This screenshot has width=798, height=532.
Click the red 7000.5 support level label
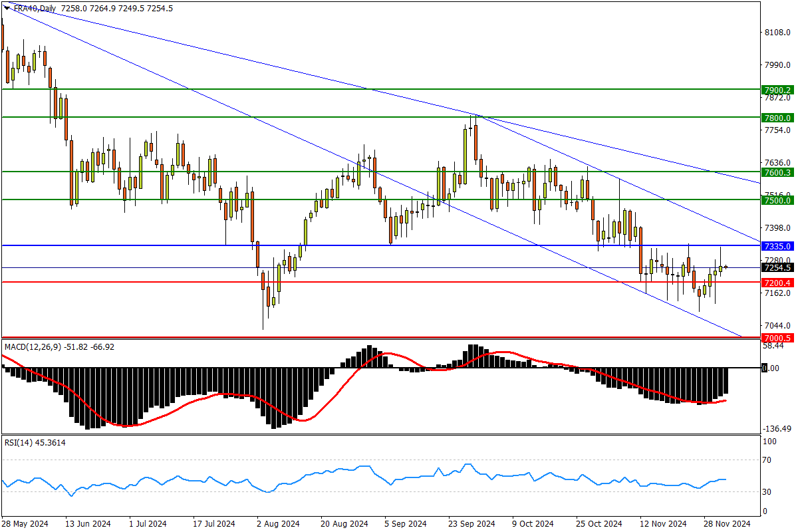pyautogui.click(x=777, y=338)
